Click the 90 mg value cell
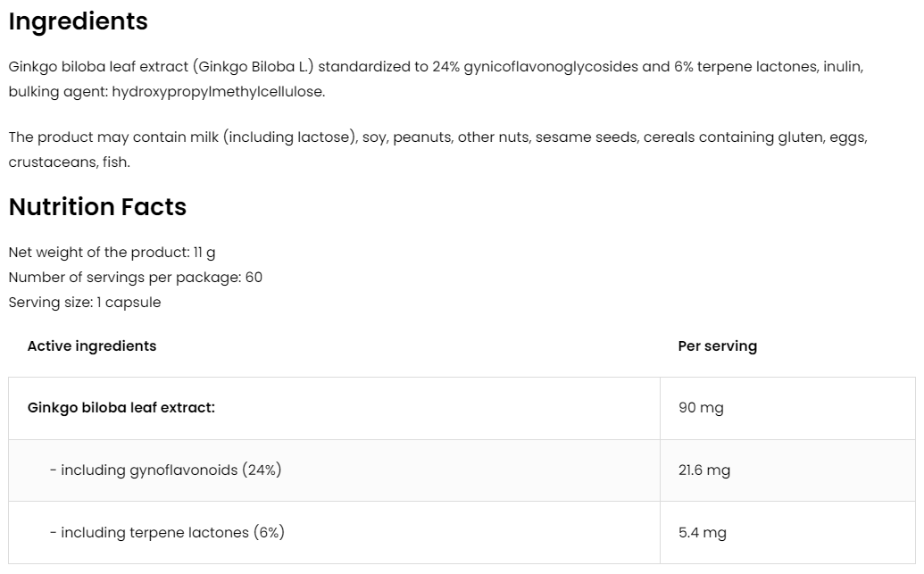The image size is (924, 574). (x=701, y=407)
